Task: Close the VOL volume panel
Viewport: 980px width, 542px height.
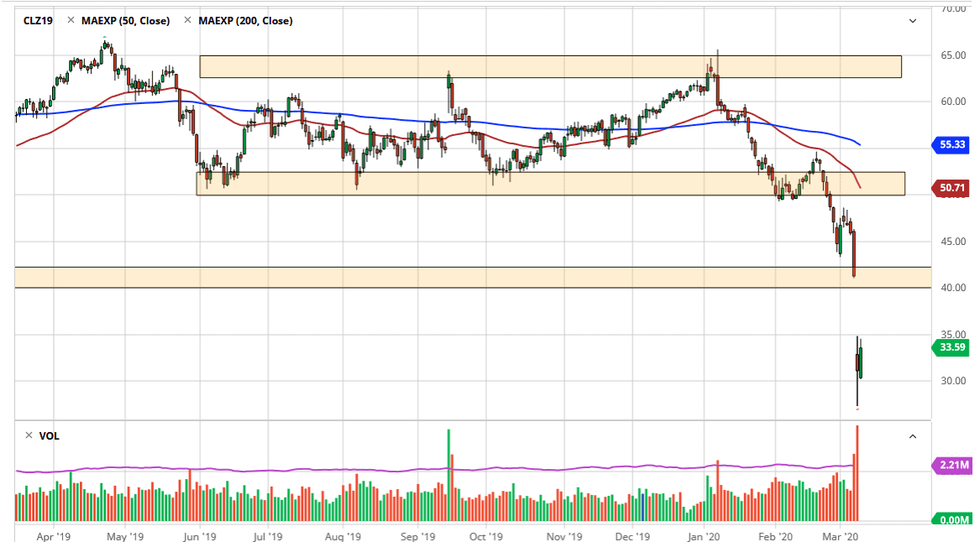Action: point(28,435)
